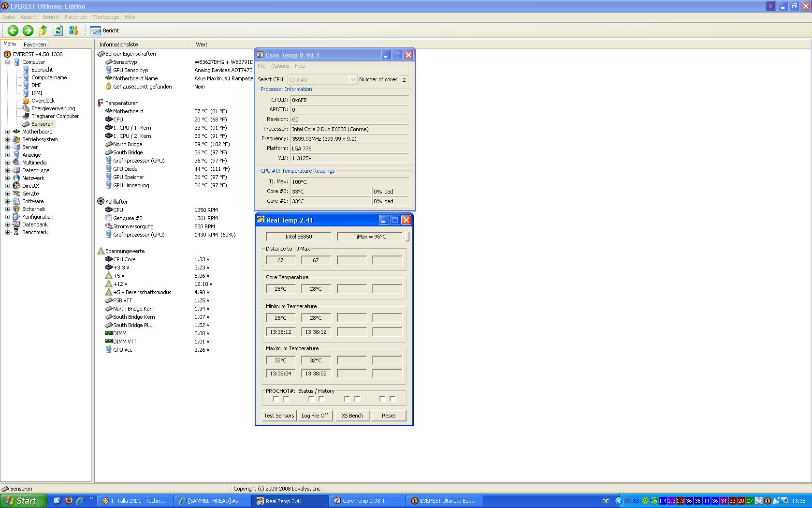Click the Log File Off button
The width and height of the screenshot is (812, 508).
pos(315,416)
